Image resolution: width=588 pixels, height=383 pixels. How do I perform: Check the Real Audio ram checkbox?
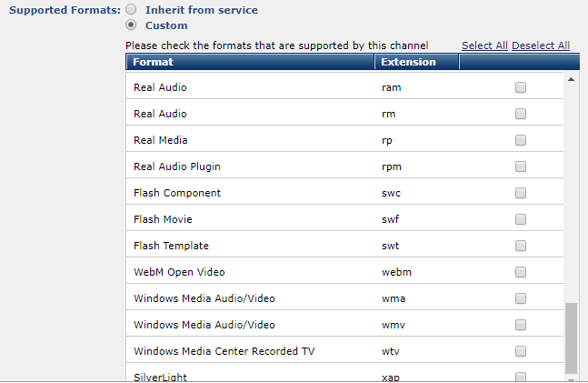[521, 88]
